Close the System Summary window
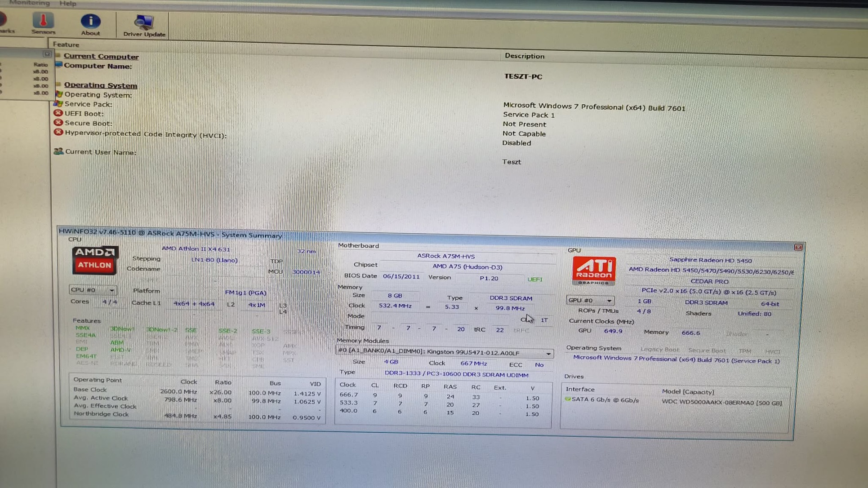Image resolution: width=868 pixels, height=488 pixels. [x=798, y=247]
